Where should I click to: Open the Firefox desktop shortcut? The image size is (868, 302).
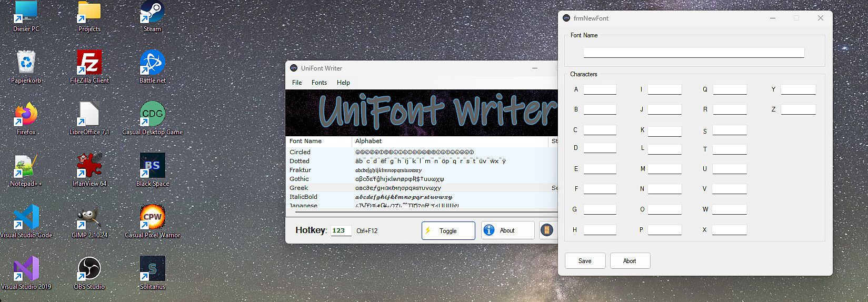(26, 118)
